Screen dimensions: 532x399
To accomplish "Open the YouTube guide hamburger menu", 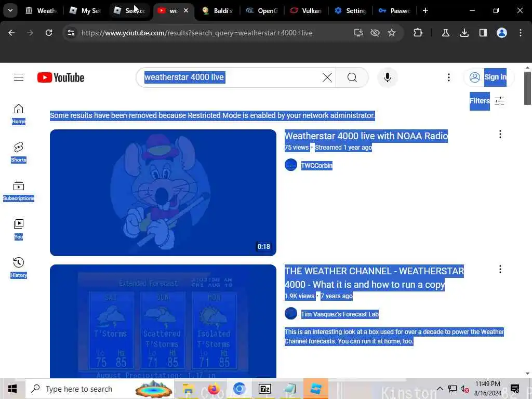I will point(19,77).
